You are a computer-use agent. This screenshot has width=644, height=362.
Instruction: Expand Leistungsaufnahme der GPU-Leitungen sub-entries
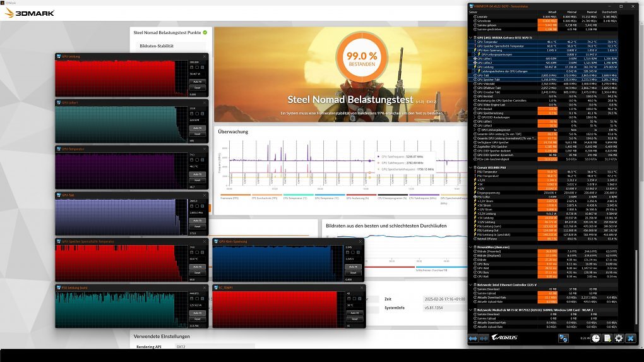[x=475, y=71]
